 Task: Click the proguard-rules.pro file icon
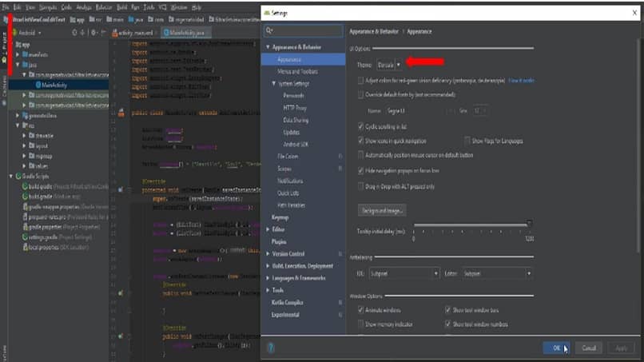coord(25,217)
